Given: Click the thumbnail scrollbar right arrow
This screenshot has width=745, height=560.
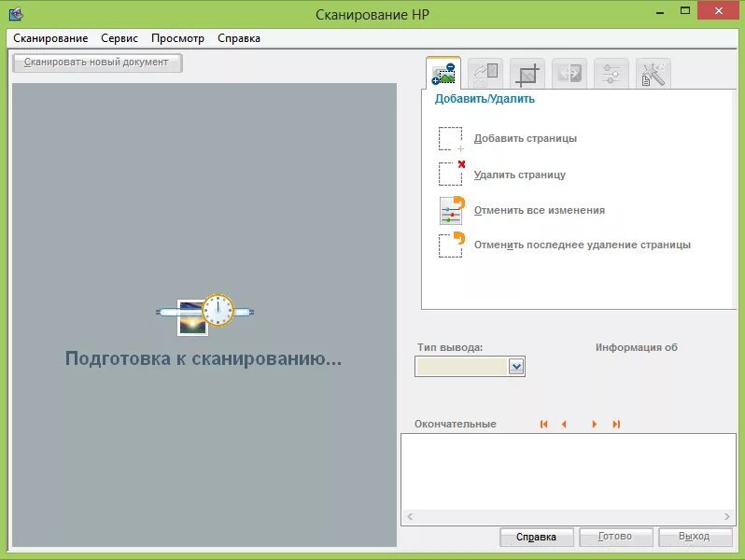Looking at the screenshot, I should (727, 516).
